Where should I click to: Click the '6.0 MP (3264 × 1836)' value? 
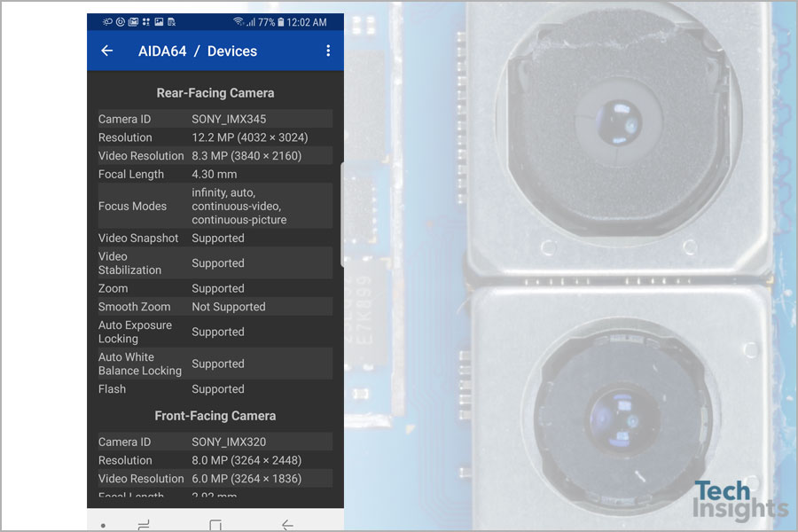coord(246,479)
